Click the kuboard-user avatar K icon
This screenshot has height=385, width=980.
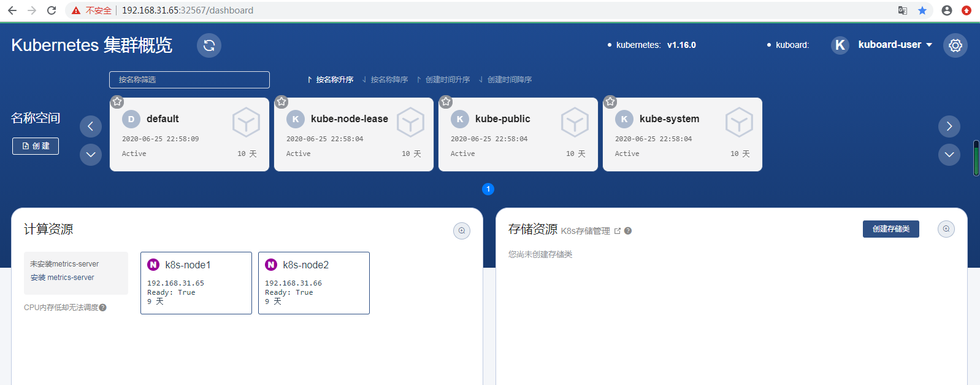point(840,45)
